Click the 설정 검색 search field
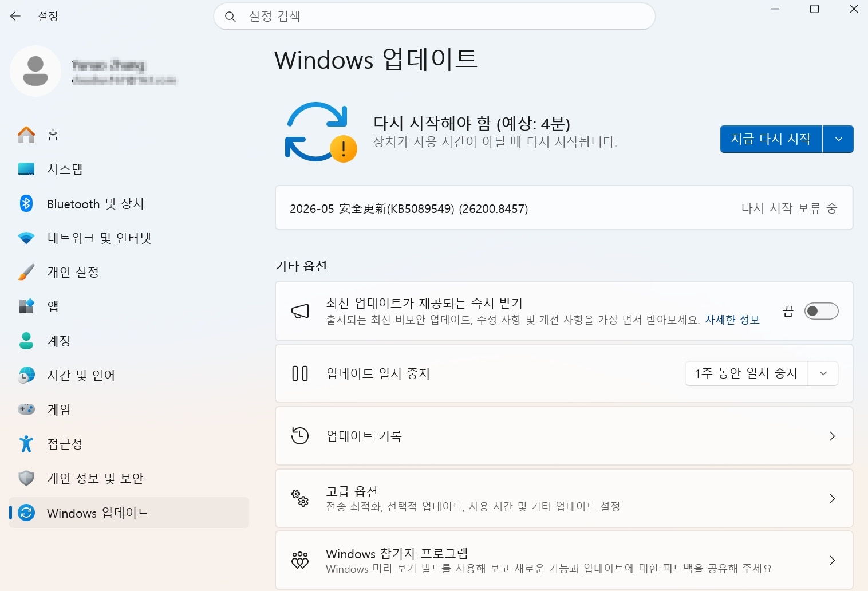Viewport: 868px width, 591px height. [435, 17]
